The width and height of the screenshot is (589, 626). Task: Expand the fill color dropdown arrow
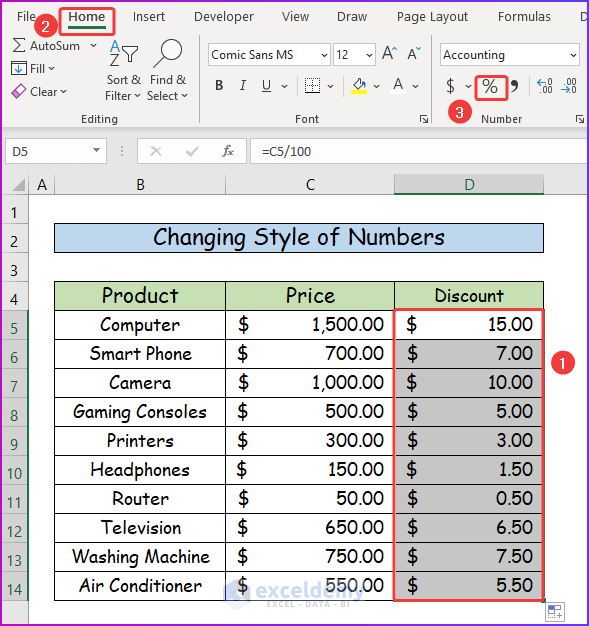pyautogui.click(x=376, y=86)
